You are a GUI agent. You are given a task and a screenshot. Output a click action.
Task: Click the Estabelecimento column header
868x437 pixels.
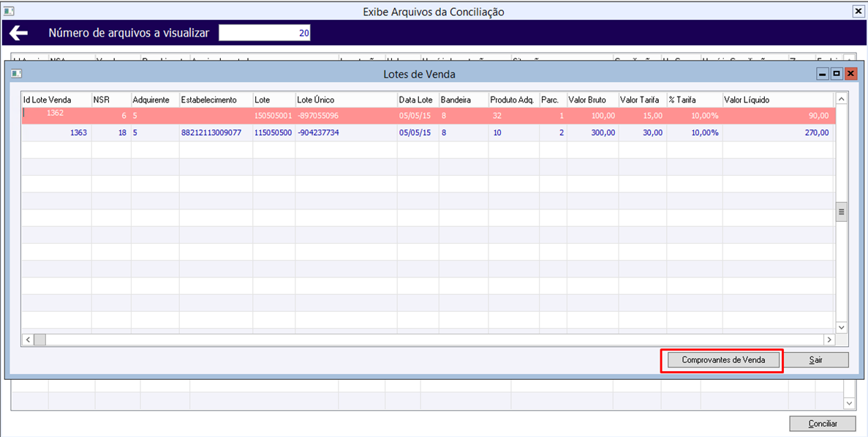point(216,100)
